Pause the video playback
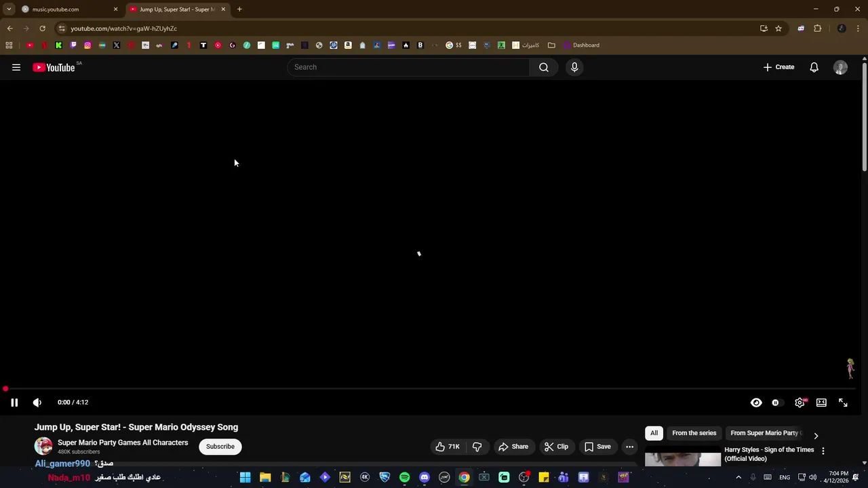Screen dimensions: 868x488 tap(14, 403)
